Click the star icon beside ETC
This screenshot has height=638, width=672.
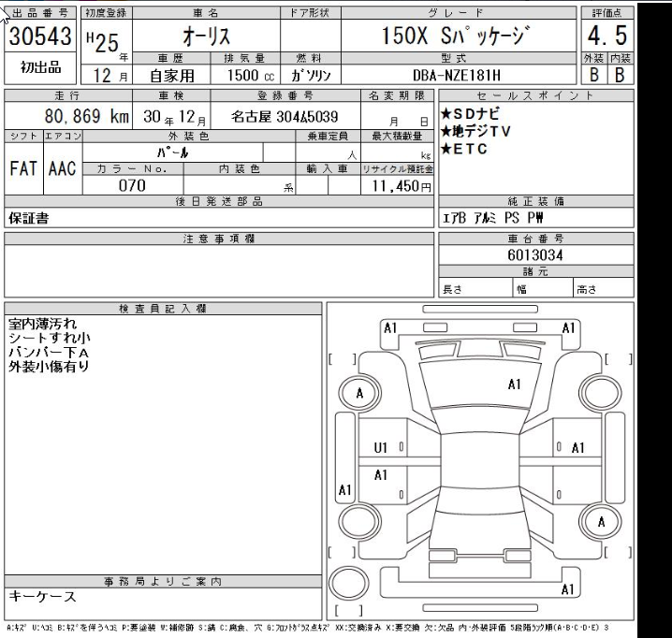tap(446, 149)
